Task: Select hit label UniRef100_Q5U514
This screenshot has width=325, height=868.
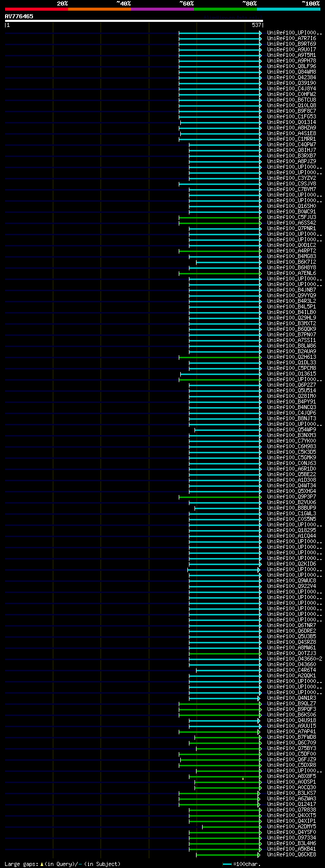Action: [291, 390]
